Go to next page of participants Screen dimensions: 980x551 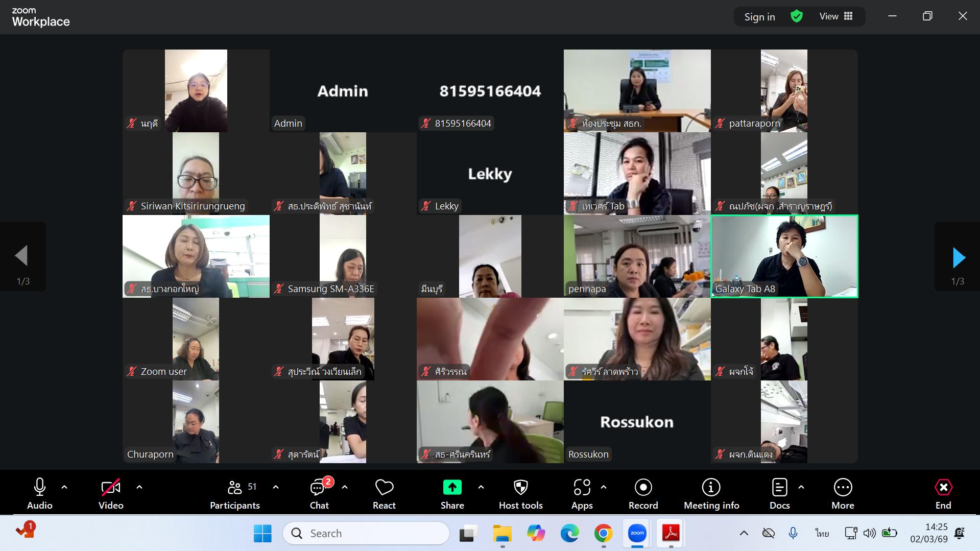[x=959, y=258]
